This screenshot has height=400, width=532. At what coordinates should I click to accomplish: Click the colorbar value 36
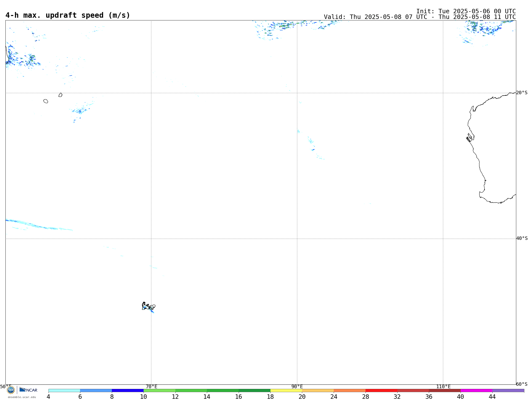[429, 397]
